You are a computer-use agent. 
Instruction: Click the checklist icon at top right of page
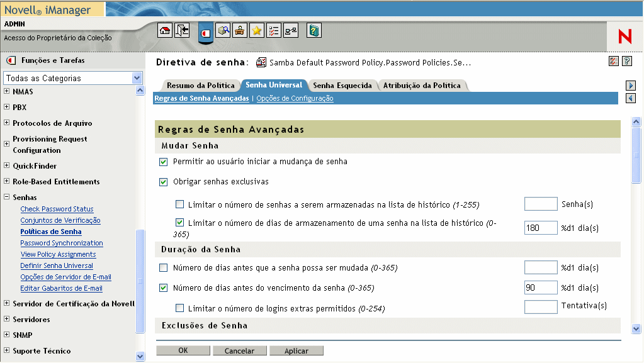614,61
